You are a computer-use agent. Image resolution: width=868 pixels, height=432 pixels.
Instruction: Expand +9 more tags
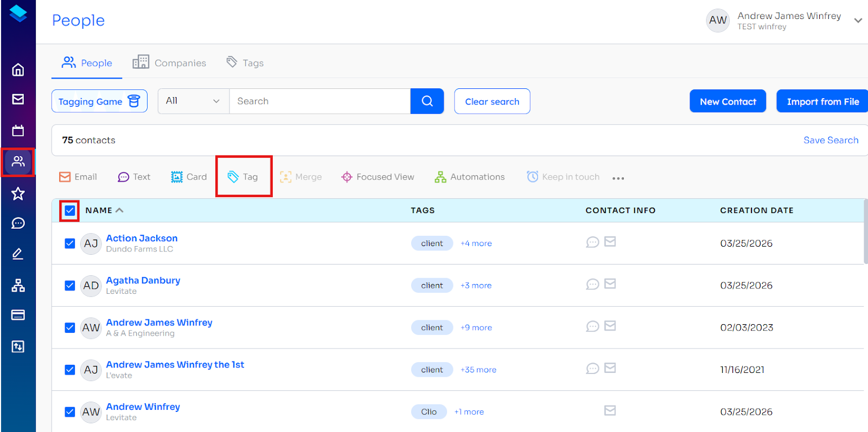coord(476,328)
